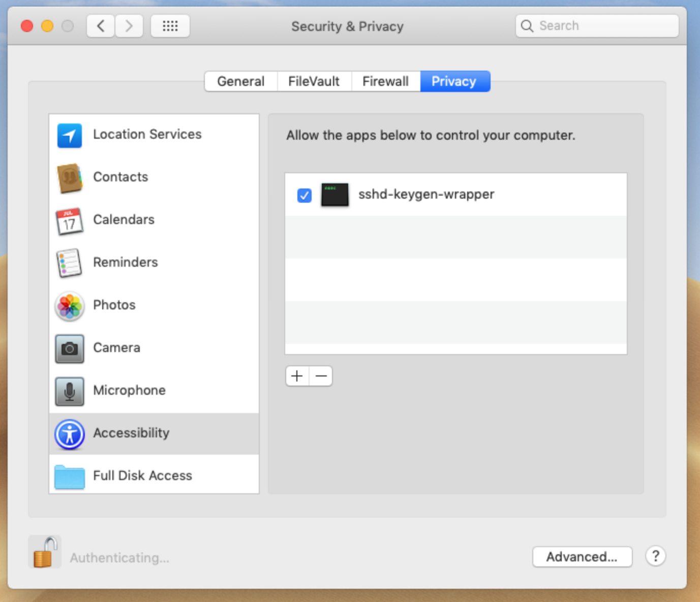Choose the Microphone label in list
This screenshot has height=602, width=700.
point(129,390)
